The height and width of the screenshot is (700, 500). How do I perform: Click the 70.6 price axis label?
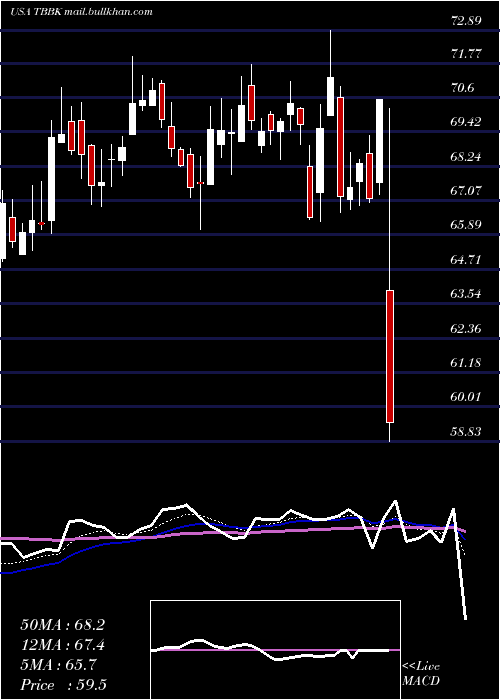pyautogui.click(x=462, y=88)
